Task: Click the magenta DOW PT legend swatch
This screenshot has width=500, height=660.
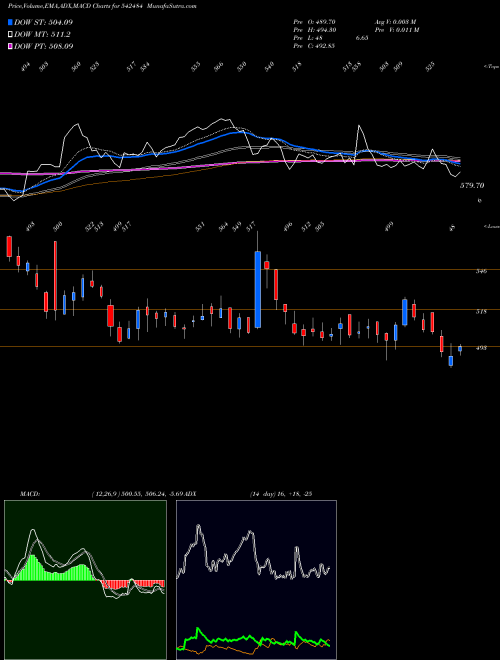Action: [x=10, y=46]
